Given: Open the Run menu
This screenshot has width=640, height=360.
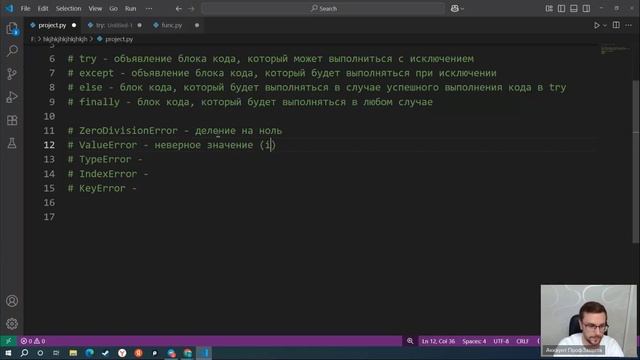Looking at the screenshot, I should [131, 9].
